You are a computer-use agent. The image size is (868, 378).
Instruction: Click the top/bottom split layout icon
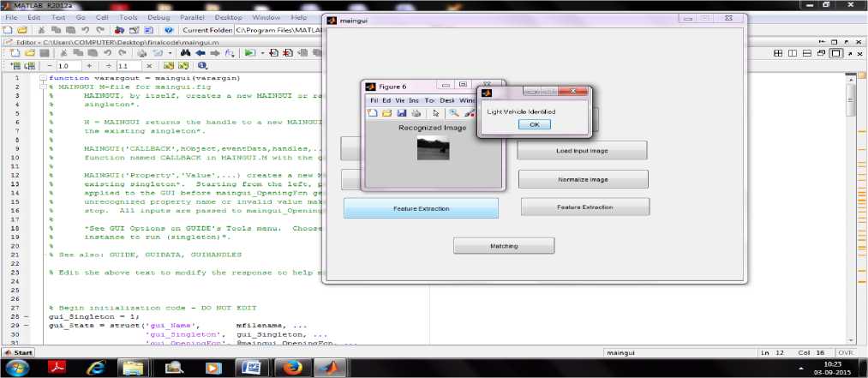[806, 53]
